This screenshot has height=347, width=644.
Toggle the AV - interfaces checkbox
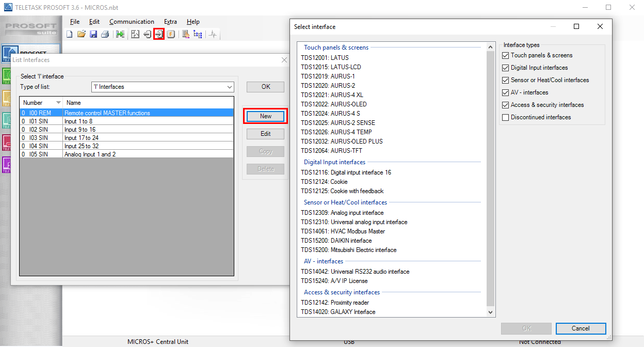click(x=506, y=92)
